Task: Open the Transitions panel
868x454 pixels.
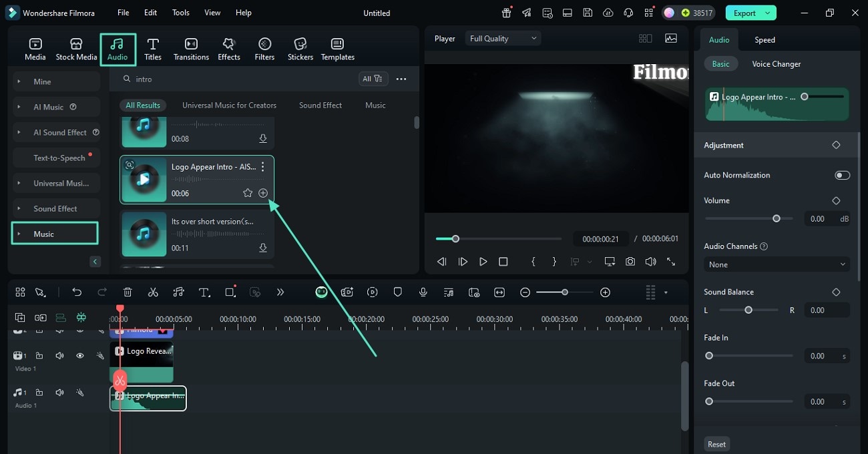Action: point(191,49)
